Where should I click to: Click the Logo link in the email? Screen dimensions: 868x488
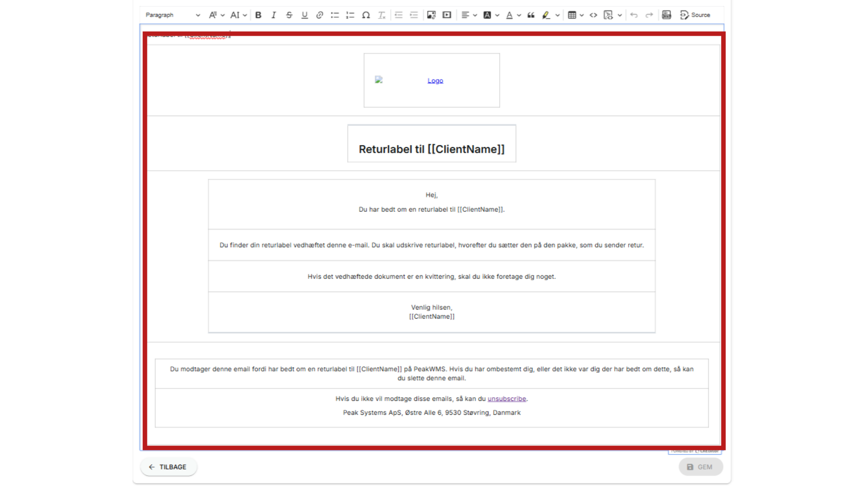[x=435, y=81]
